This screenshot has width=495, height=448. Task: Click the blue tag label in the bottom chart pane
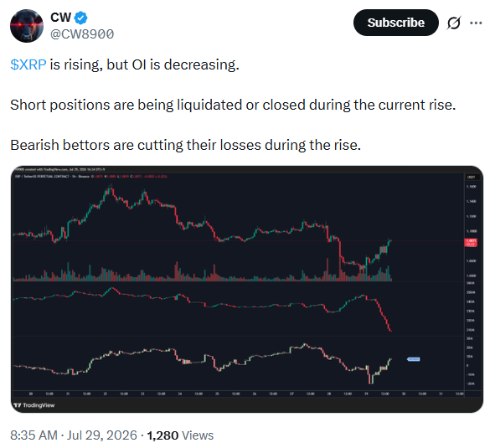(x=414, y=359)
